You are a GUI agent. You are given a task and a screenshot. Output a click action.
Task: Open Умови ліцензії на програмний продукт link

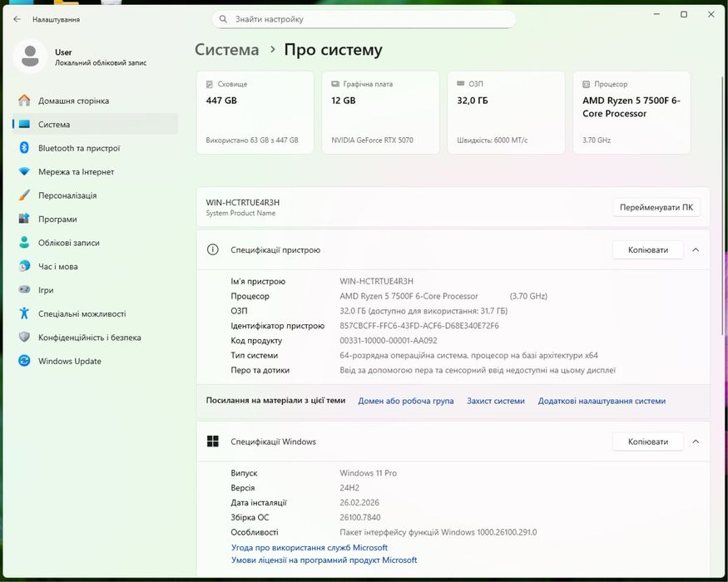(x=324, y=560)
